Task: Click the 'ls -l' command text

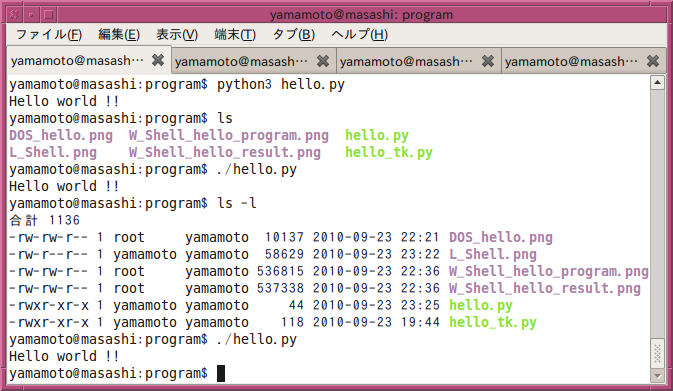Action: click(x=236, y=203)
